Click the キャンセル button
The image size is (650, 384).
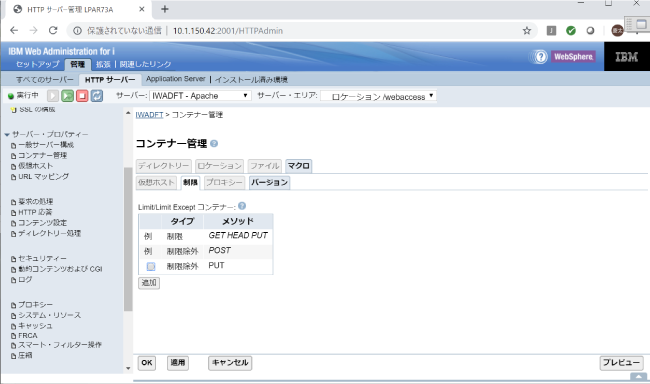tap(230, 363)
